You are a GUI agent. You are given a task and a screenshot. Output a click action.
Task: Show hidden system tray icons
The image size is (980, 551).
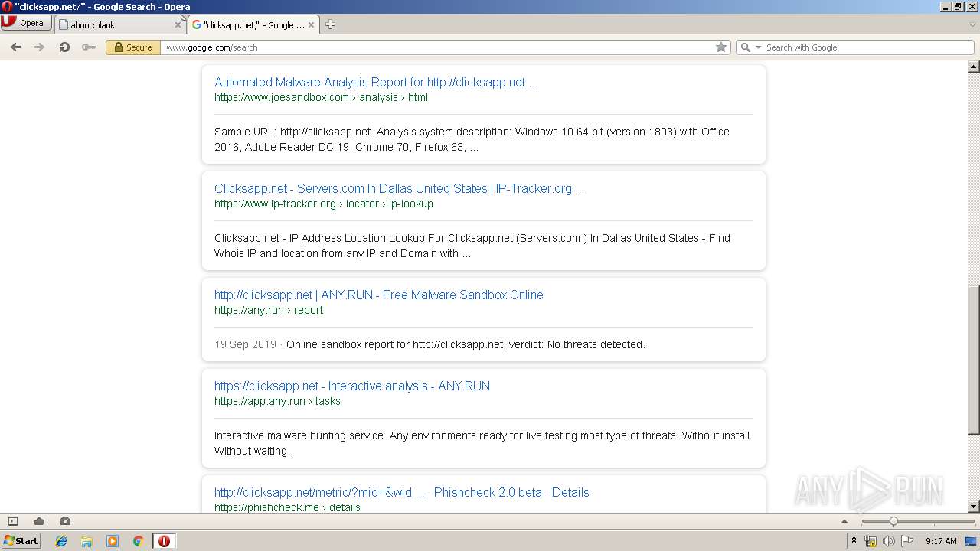point(854,541)
